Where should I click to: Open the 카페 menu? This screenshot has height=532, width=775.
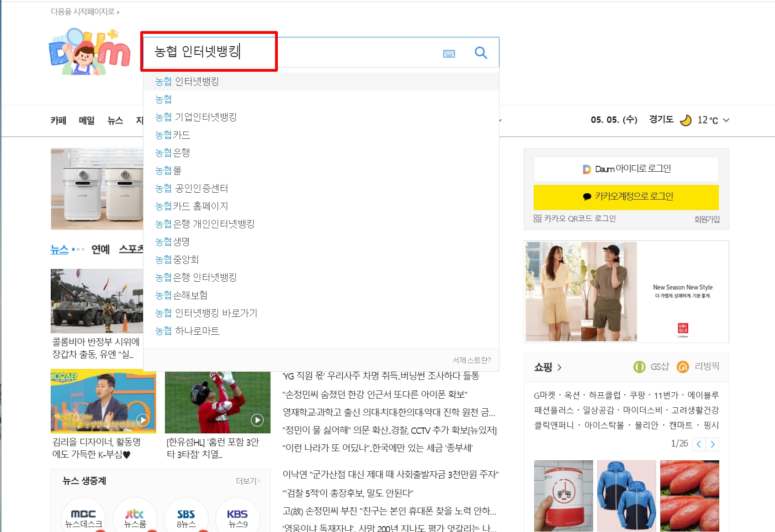pos(58,120)
